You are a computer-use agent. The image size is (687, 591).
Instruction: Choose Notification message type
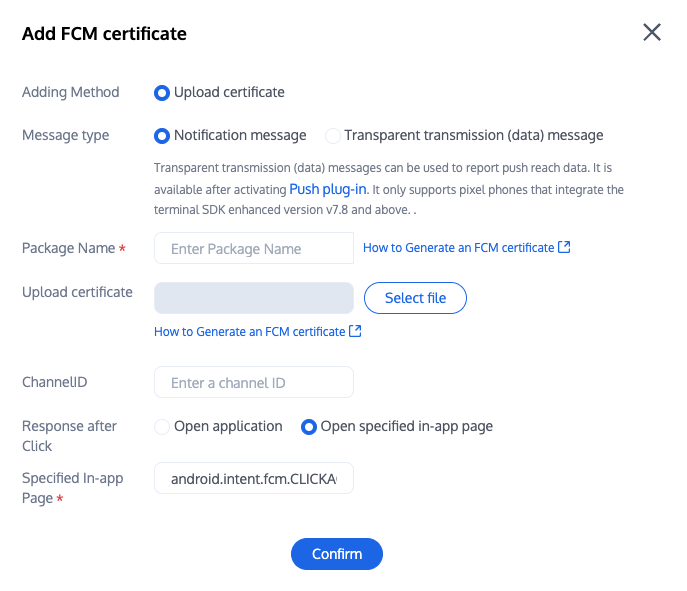(162, 136)
